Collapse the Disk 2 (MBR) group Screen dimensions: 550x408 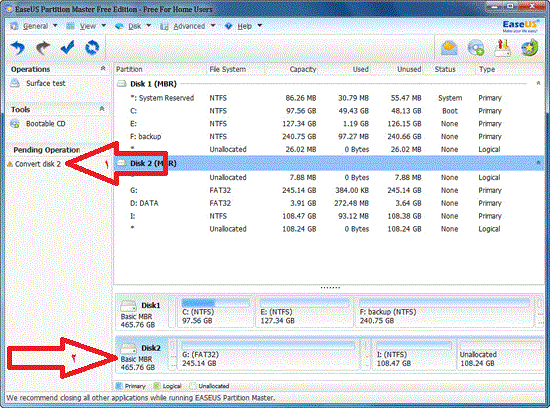[x=538, y=163]
